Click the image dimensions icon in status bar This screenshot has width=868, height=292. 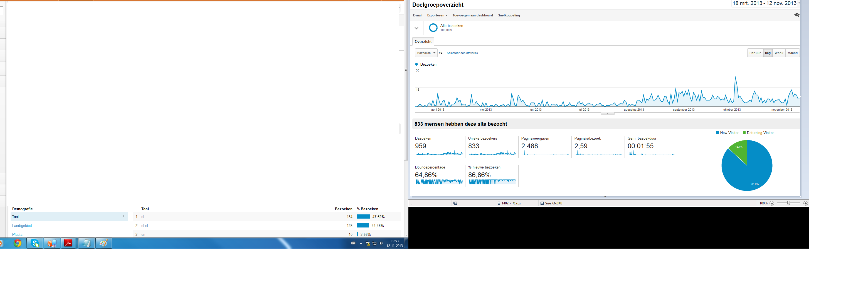498,203
